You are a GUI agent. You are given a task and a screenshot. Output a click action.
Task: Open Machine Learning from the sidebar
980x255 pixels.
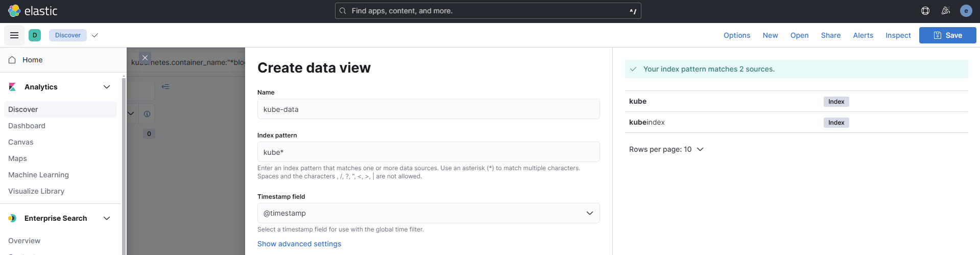(38, 175)
